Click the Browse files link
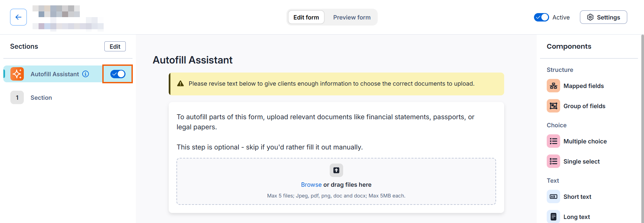Image resolution: width=644 pixels, height=223 pixels. [311, 185]
